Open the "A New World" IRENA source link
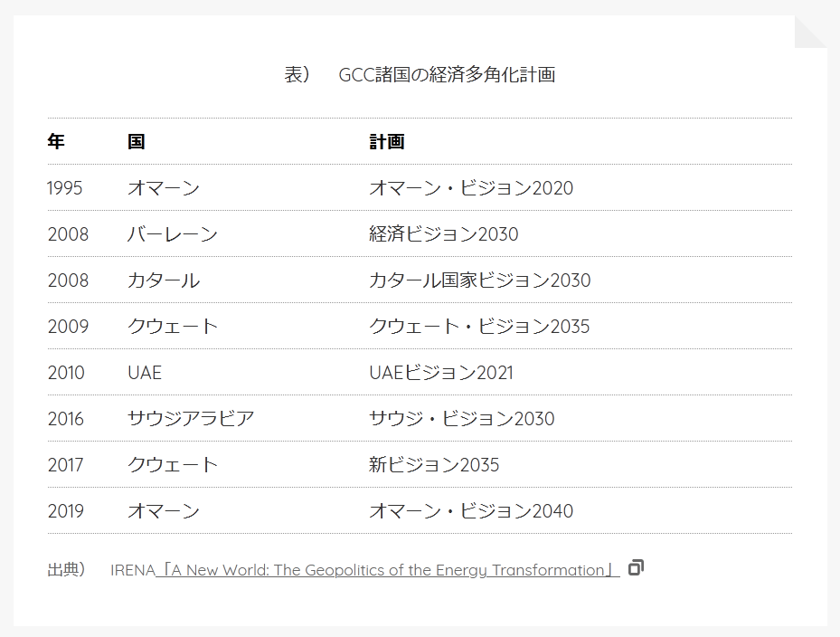 387,570
